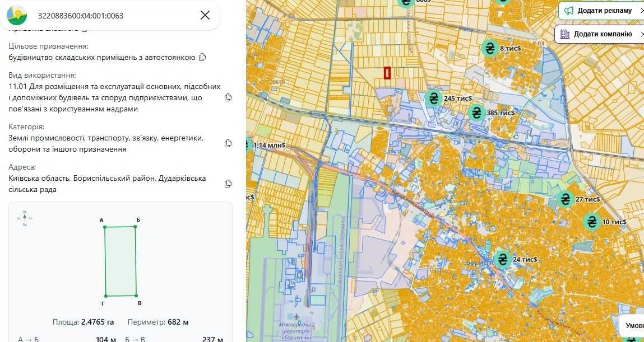Click building icon on 'Додати компанію'
This screenshot has width=644, height=342.
(x=565, y=34)
